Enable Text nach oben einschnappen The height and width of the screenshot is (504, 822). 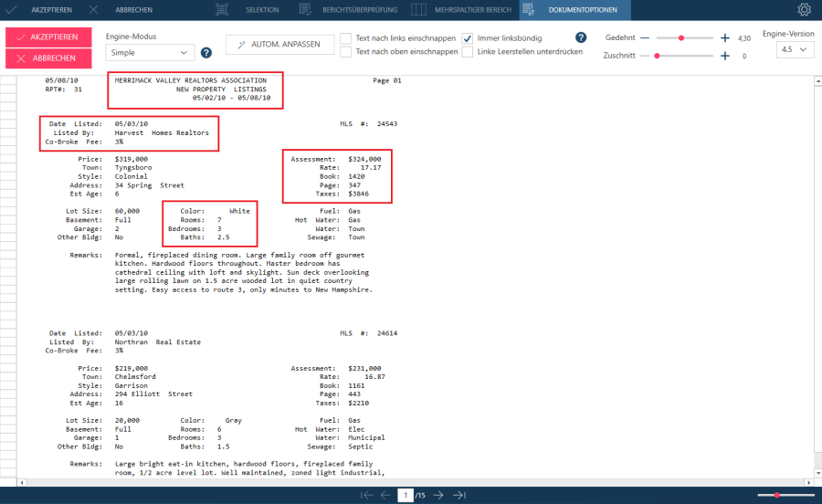point(345,52)
